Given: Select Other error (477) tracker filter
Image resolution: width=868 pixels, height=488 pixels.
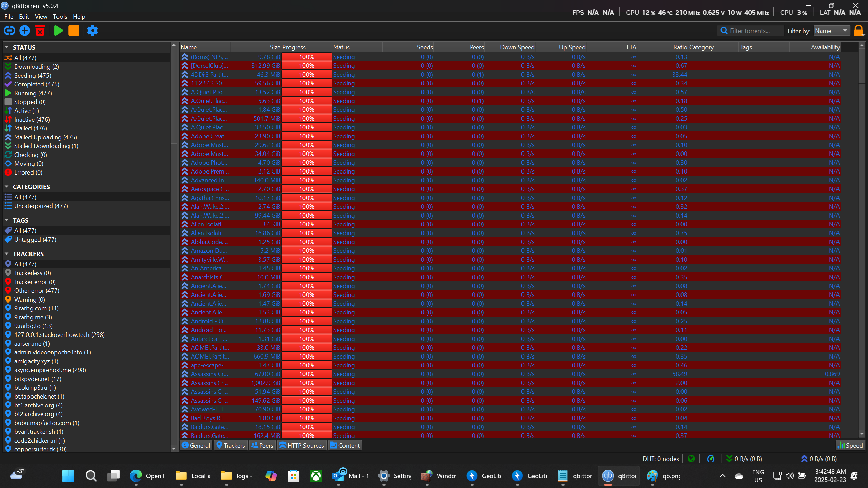Looking at the screenshot, I should coord(87,291).
